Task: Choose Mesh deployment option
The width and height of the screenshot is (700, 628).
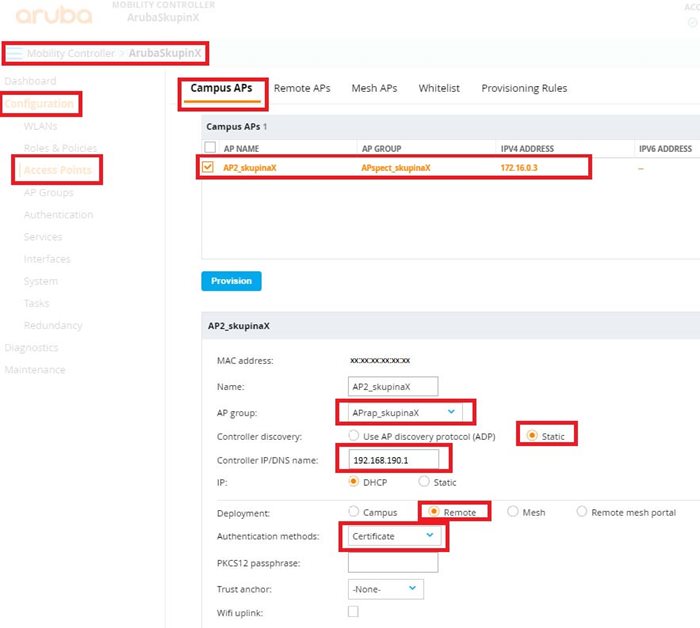Action: pos(512,512)
